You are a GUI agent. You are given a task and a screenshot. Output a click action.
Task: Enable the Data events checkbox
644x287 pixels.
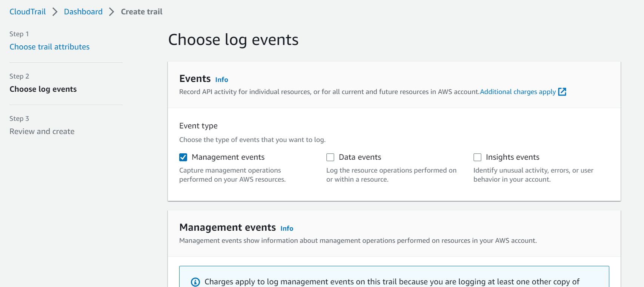330,157
